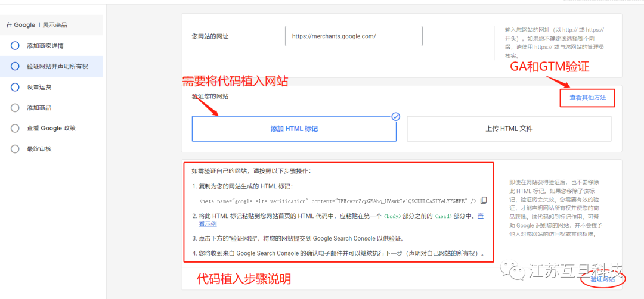Image resolution: width=644 pixels, height=299 pixels.
Task: Open the 查看示例 link
Action: [x=208, y=224]
